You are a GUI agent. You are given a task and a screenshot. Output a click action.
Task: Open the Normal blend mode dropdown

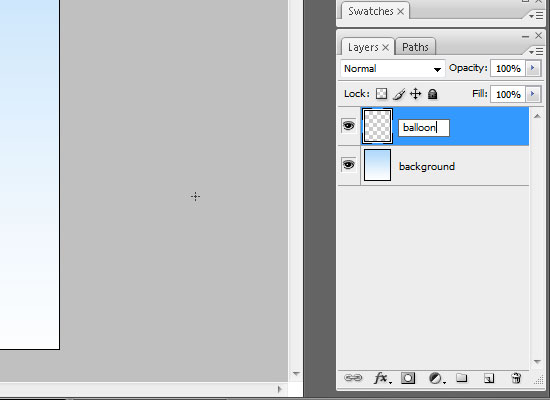393,68
